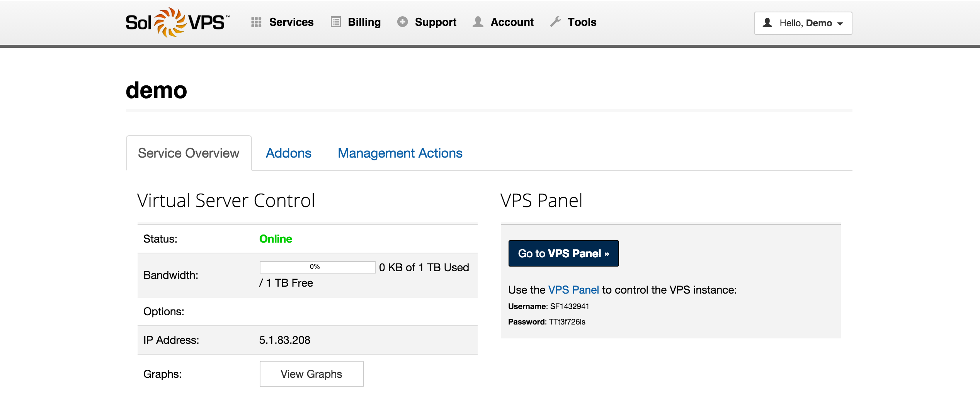Switch to the Addons tab
This screenshot has height=418, width=980.
pyautogui.click(x=288, y=153)
